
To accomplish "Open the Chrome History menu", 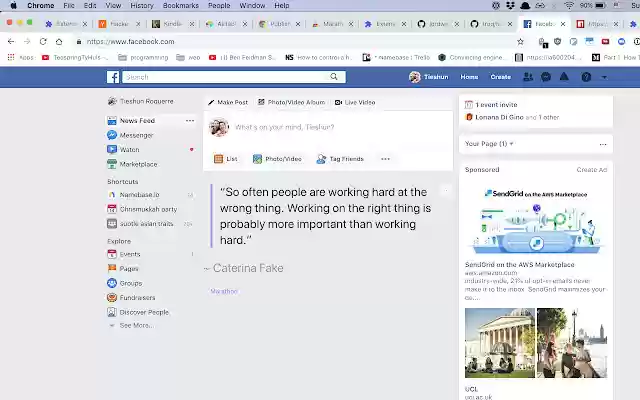I will (x=142, y=6).
